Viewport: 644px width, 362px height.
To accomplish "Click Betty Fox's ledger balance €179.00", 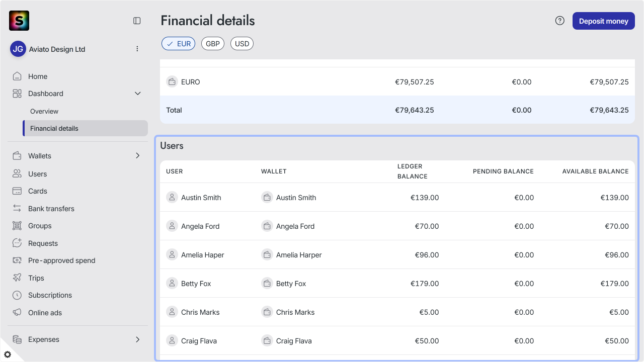I will click(x=425, y=284).
